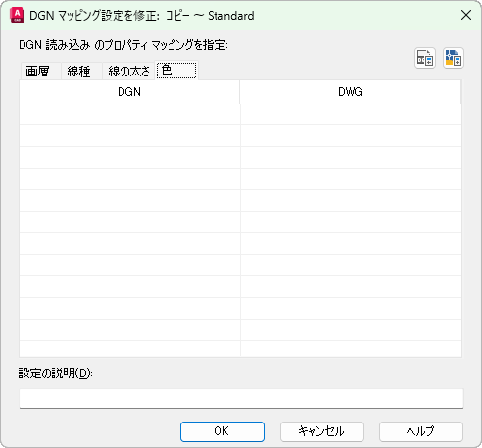Focus the 設定の説明 description field

241,398
